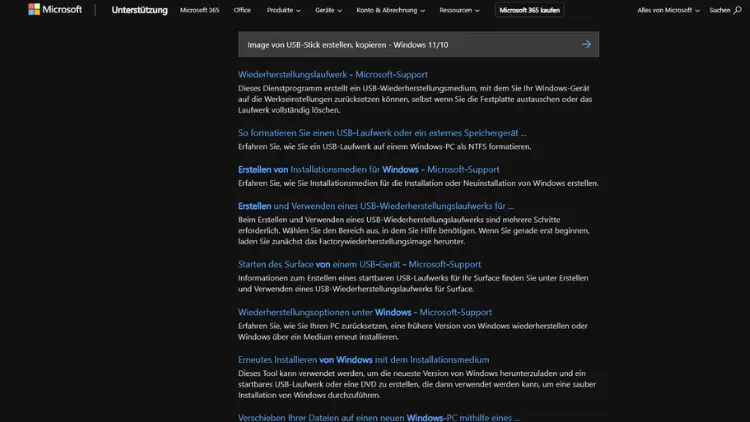This screenshot has height=422, width=750.
Task: Expand the Geräte dropdown
Action: [329, 10]
